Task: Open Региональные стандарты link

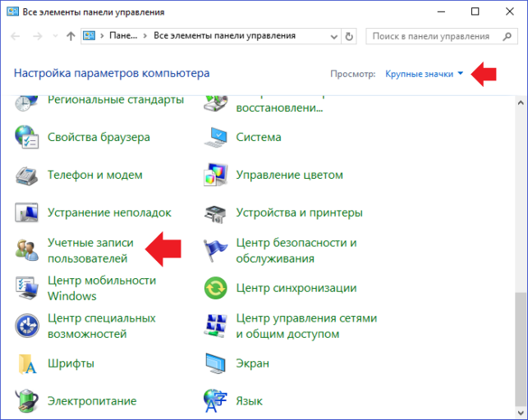Action: click(116, 100)
